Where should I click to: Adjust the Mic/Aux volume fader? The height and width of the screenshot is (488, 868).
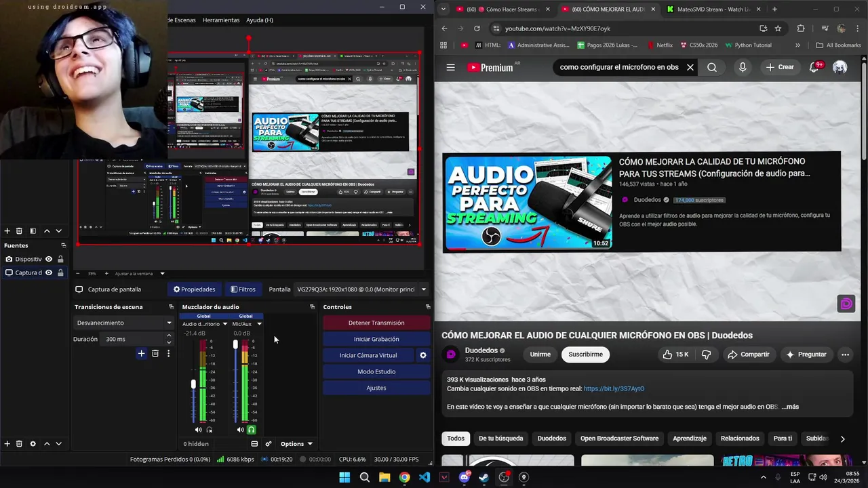click(x=235, y=344)
